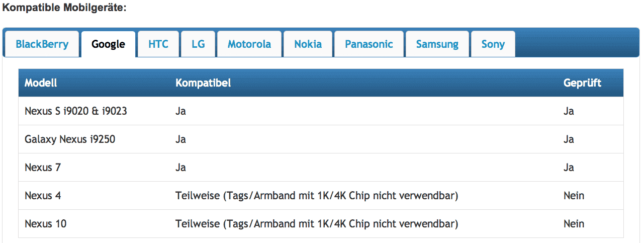Switch to the Nokia tab

tap(308, 44)
